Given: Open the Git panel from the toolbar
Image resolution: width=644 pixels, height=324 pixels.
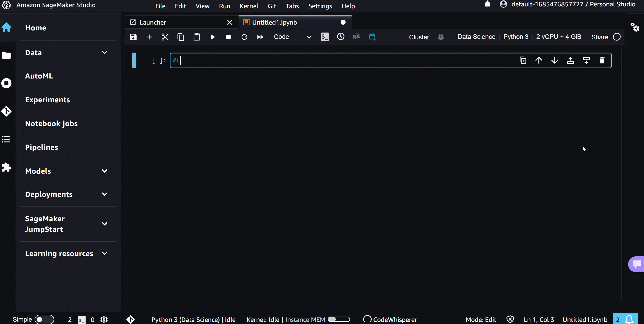Looking at the screenshot, I should pos(356,37).
